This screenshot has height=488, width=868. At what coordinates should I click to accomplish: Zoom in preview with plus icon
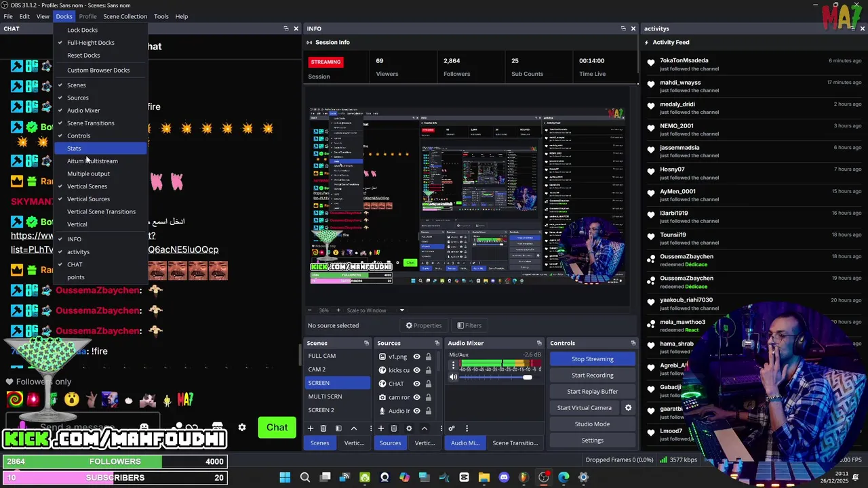(339, 310)
